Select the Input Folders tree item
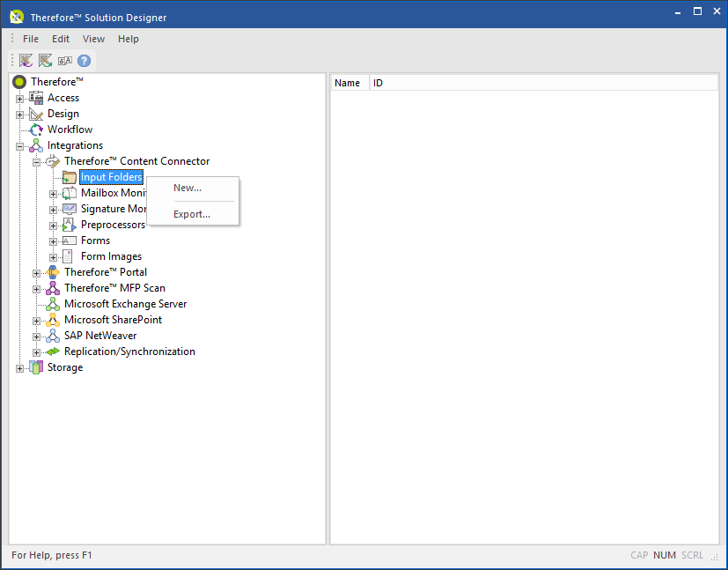 pos(111,177)
